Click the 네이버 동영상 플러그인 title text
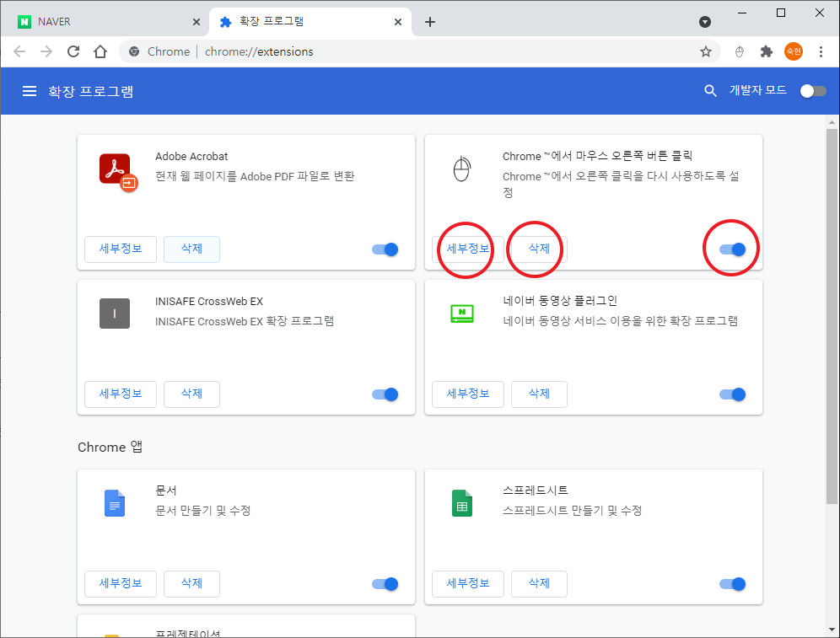Screen dimensions: 840x638 point(560,301)
